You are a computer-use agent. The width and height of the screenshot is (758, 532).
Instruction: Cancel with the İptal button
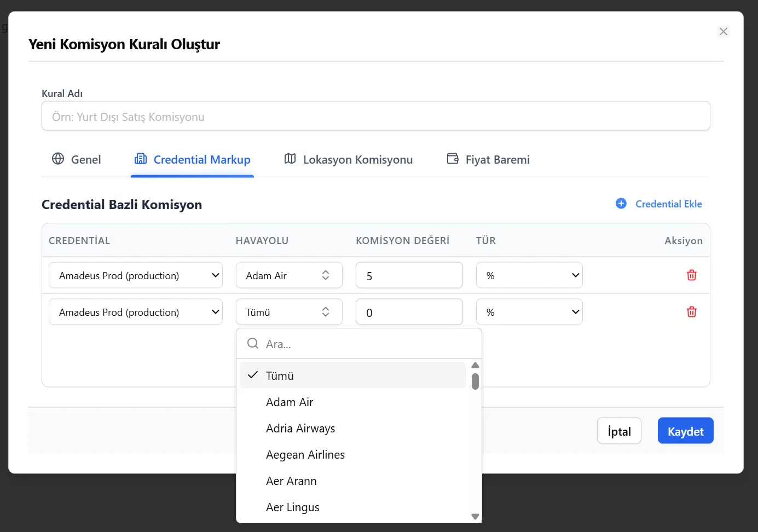pos(618,431)
